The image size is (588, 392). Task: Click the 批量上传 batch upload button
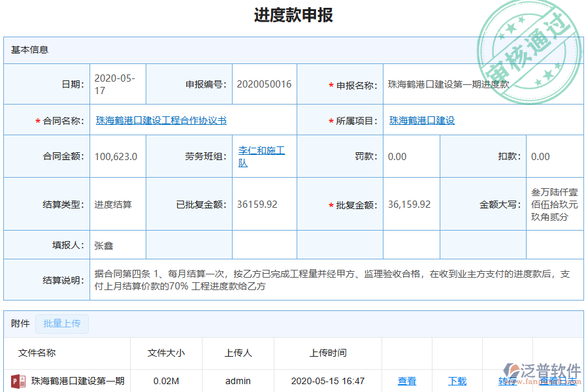pyautogui.click(x=61, y=323)
